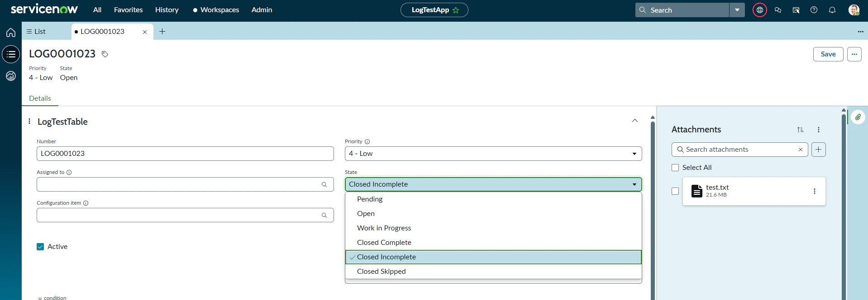Open the Favorites menu

click(128, 10)
